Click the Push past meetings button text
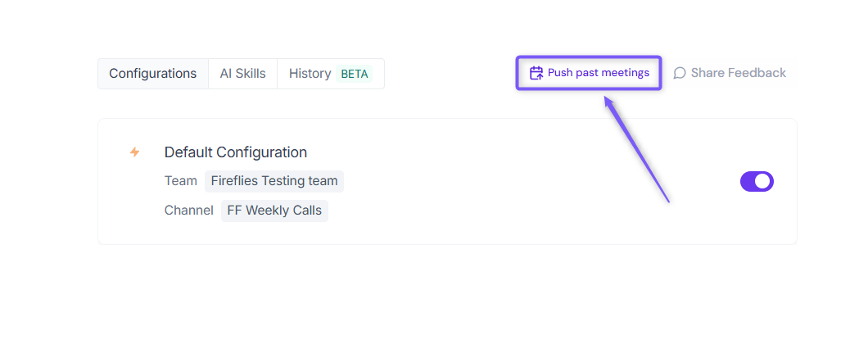Screen dimensions: 868x340 (599, 73)
